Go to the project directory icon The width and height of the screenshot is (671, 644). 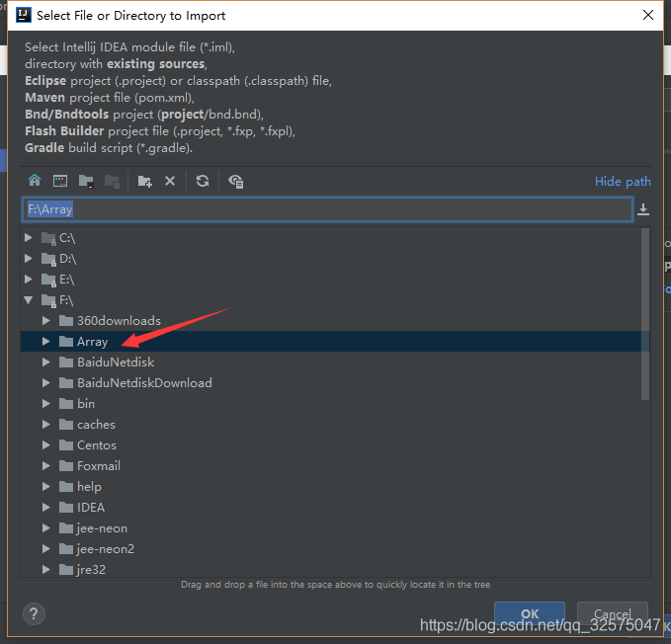[86, 181]
